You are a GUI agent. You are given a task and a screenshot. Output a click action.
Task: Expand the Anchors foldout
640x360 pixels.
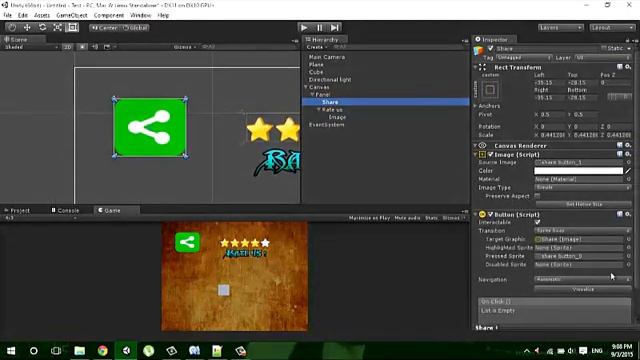[476, 106]
